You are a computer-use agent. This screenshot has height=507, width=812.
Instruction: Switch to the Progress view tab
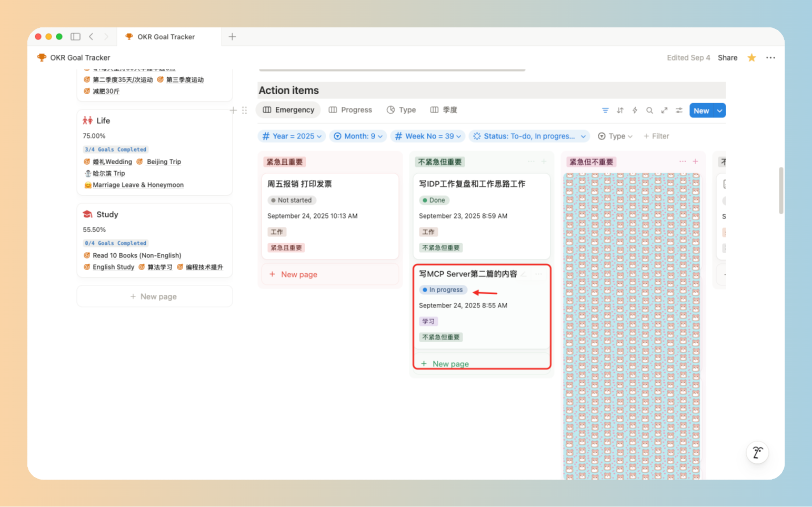pyautogui.click(x=350, y=110)
